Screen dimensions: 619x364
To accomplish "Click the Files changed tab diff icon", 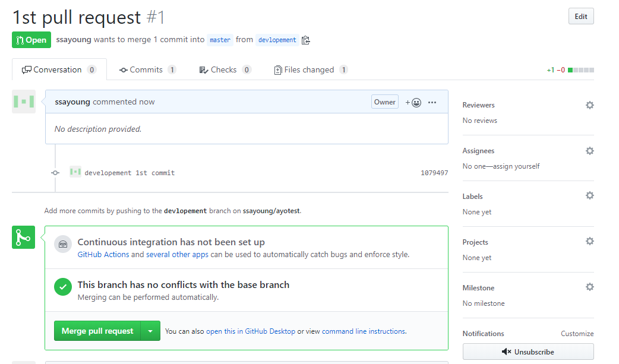I will [278, 70].
